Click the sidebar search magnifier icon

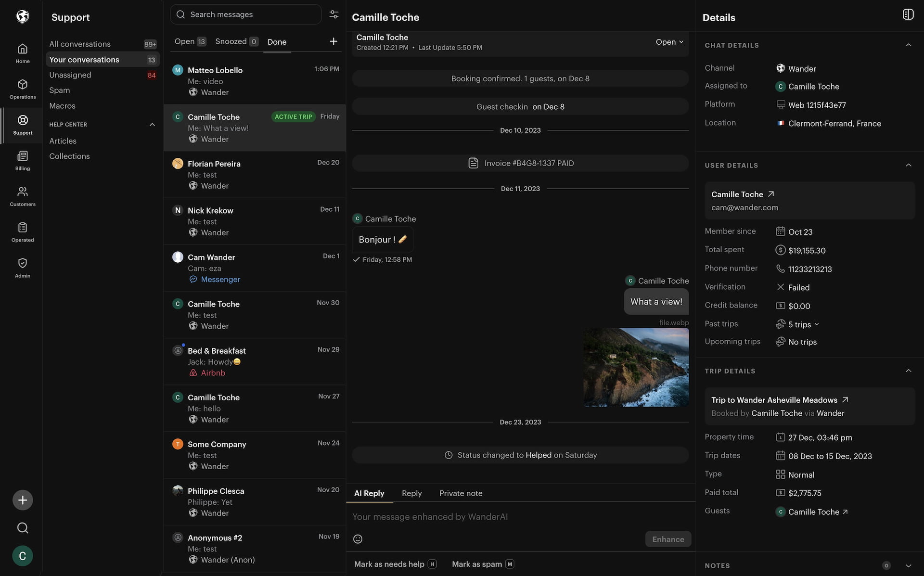click(x=23, y=528)
